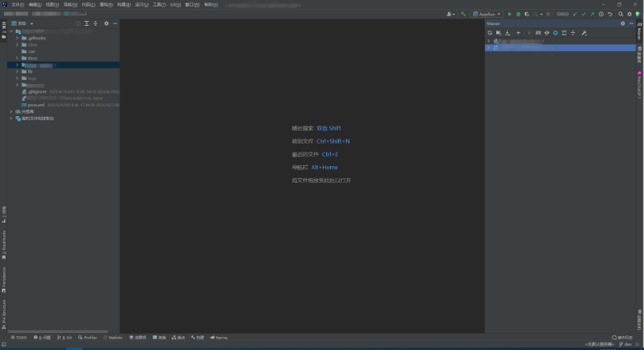Open user account dropdown in toolbar
The height and width of the screenshot is (350, 644).
450,14
